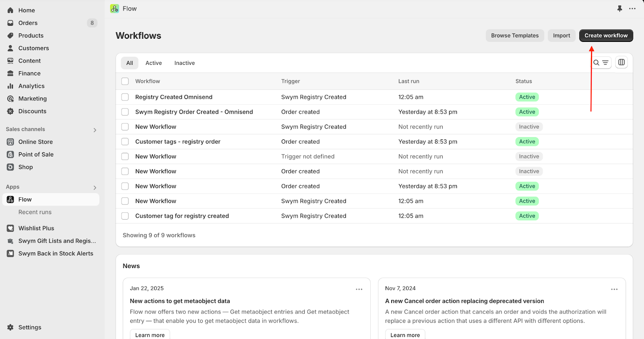The width and height of the screenshot is (644, 339).
Task: Click the Import button
Action: pos(561,35)
